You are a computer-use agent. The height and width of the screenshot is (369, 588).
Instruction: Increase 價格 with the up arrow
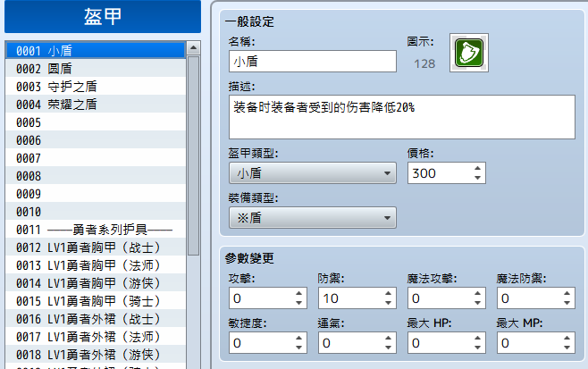[477, 168]
